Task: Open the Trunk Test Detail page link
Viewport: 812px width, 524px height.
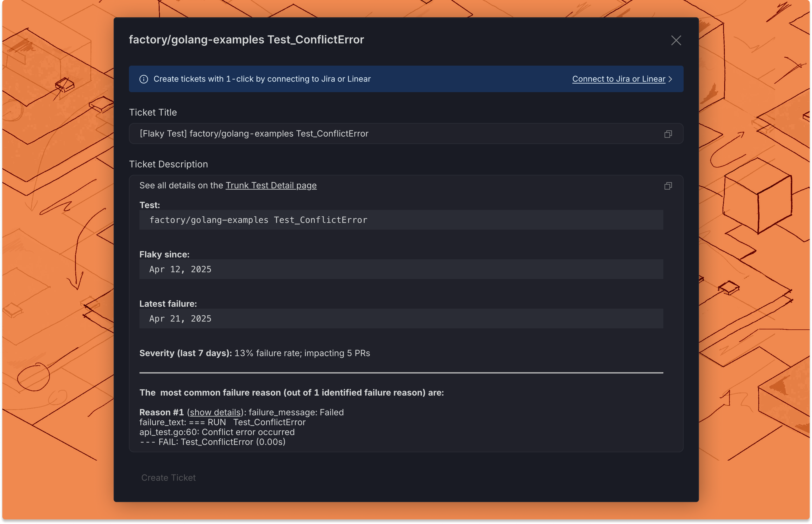Action: coord(271,185)
